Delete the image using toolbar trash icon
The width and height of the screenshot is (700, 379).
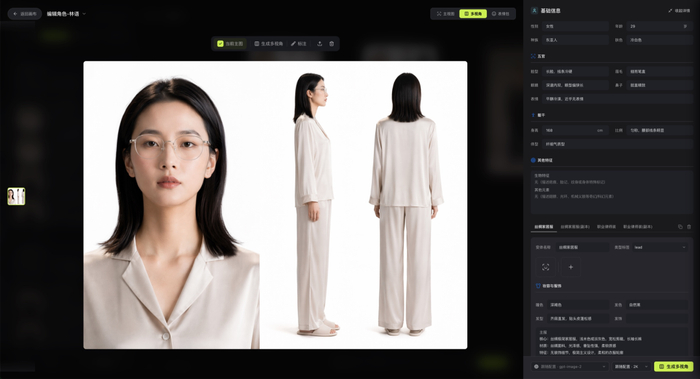point(332,44)
